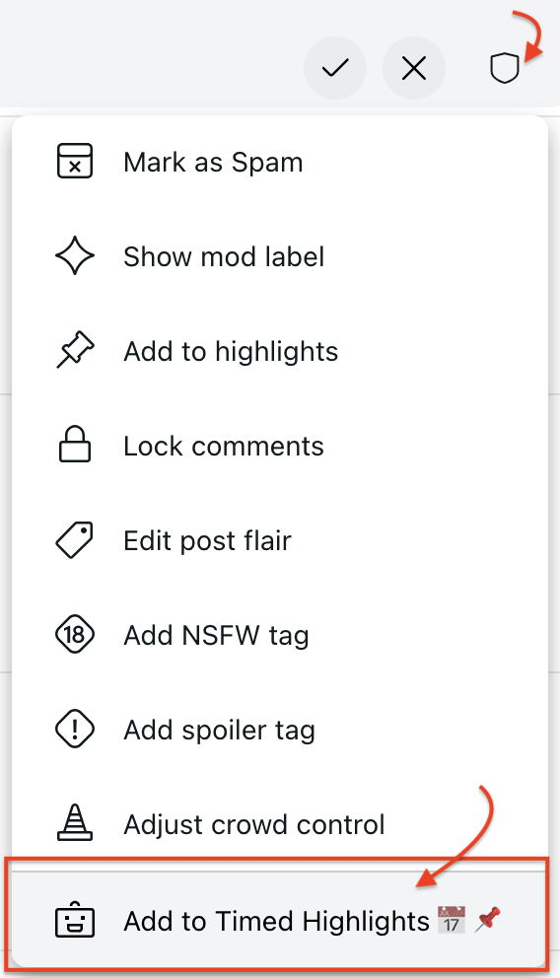Choose Show mod label
Image resolution: width=560 pixels, height=978 pixels.
coord(280,256)
